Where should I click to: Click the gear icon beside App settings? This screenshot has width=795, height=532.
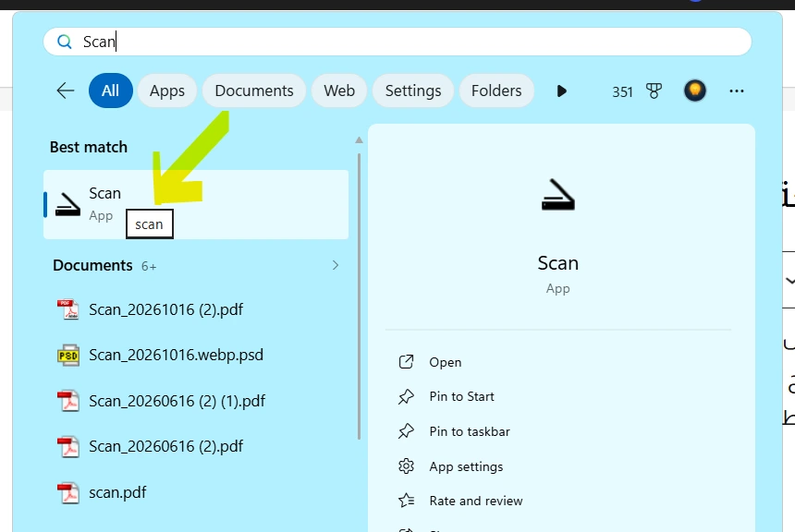point(406,466)
